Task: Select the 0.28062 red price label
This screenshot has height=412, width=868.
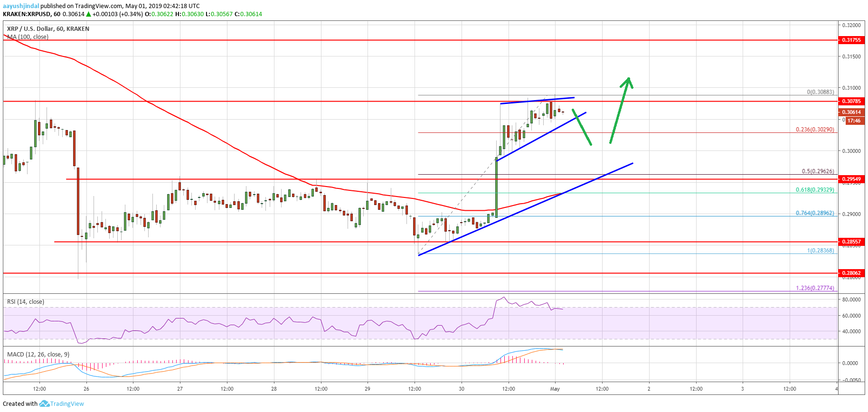Action: 851,273
